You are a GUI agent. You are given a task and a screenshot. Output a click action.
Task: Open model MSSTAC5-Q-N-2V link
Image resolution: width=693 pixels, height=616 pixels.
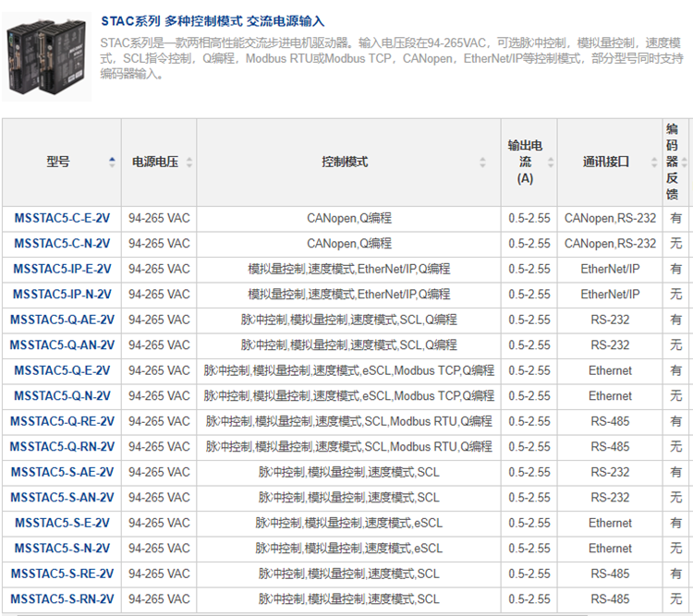[62, 396]
